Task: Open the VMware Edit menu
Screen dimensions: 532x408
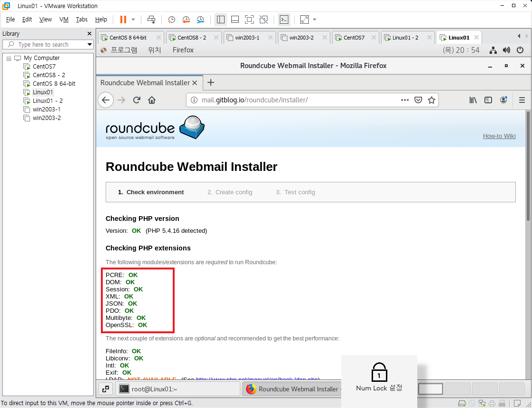Action: 27,20
